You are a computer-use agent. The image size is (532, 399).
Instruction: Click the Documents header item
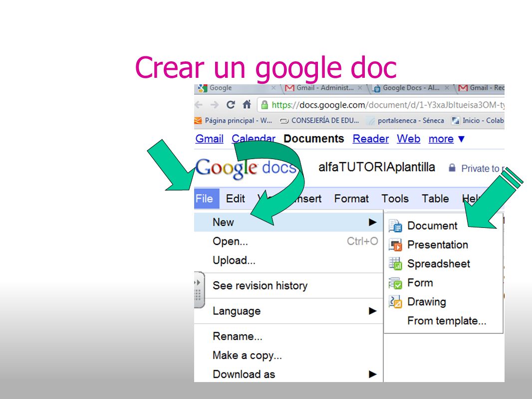(314, 139)
